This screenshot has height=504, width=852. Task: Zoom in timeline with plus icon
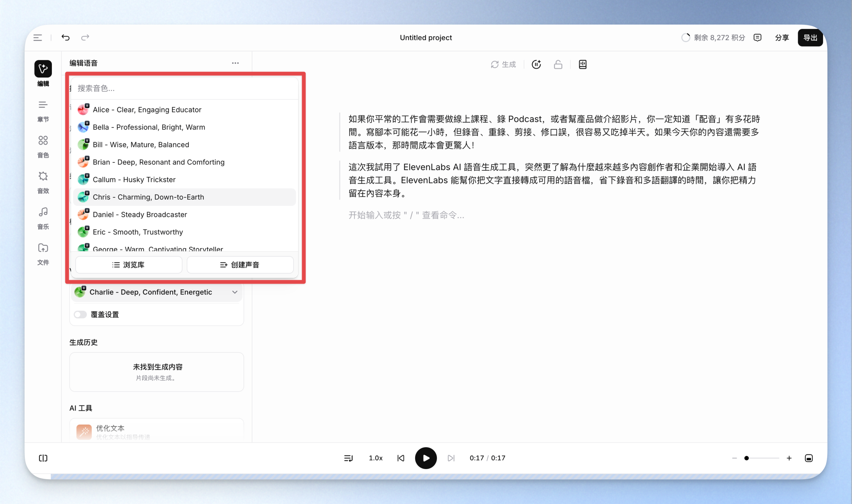789,458
